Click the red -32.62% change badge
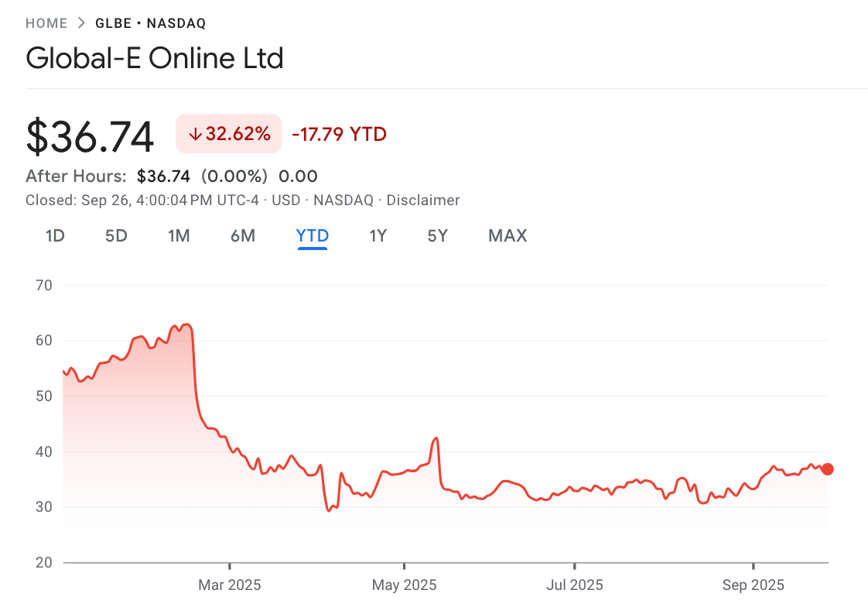Screen dimensions: 868x607 (x=228, y=133)
